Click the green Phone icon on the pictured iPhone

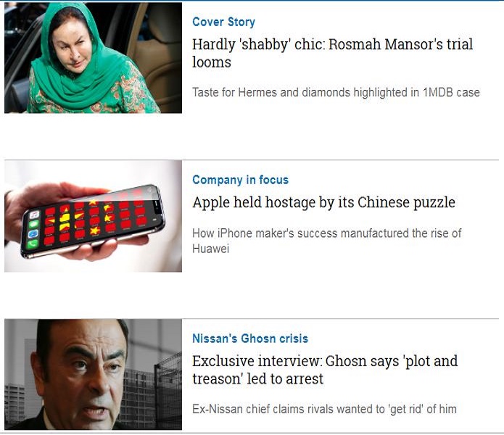point(33,244)
